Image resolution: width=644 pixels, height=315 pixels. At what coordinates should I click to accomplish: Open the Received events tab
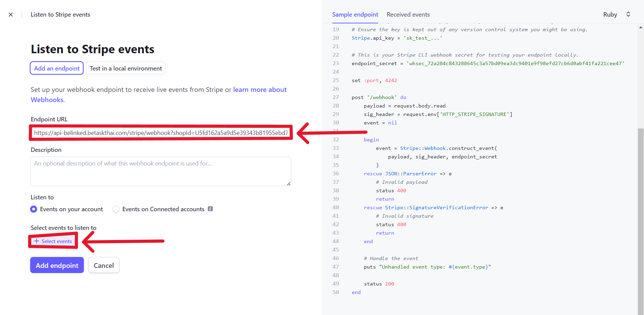tap(408, 15)
